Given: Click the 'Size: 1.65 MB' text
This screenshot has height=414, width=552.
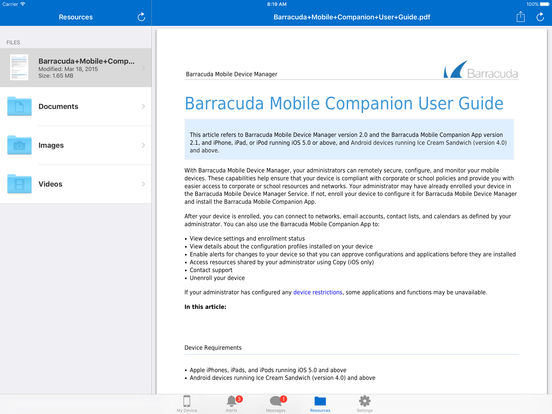Looking at the screenshot, I should pyautogui.click(x=56, y=76).
